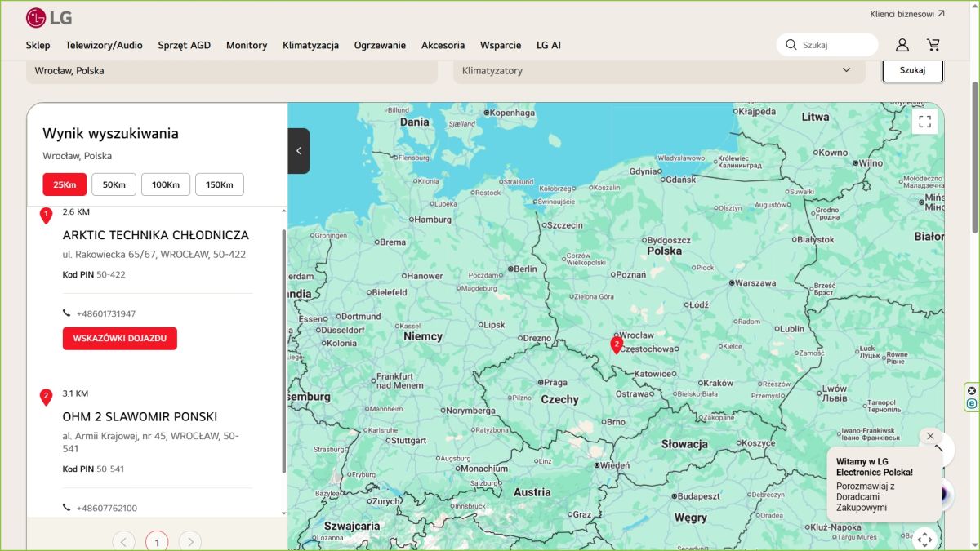Viewport: 980px width, 551px height.
Task: Open the Sklep menu
Action: click(38, 45)
